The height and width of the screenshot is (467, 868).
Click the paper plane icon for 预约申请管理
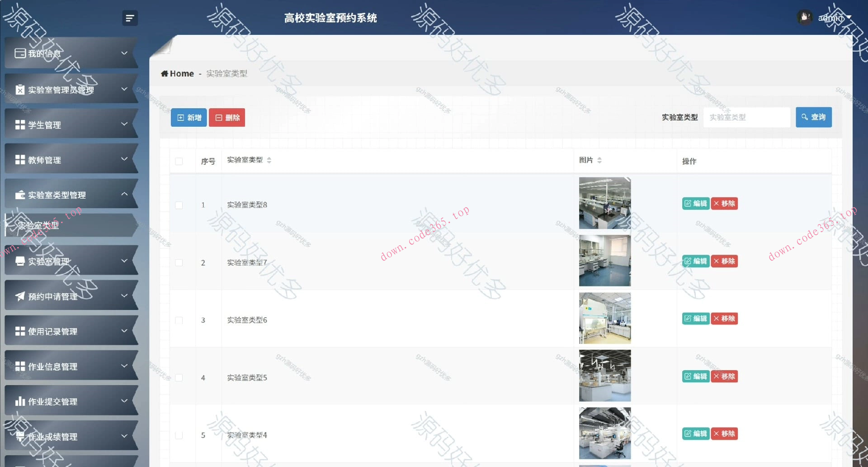point(19,295)
